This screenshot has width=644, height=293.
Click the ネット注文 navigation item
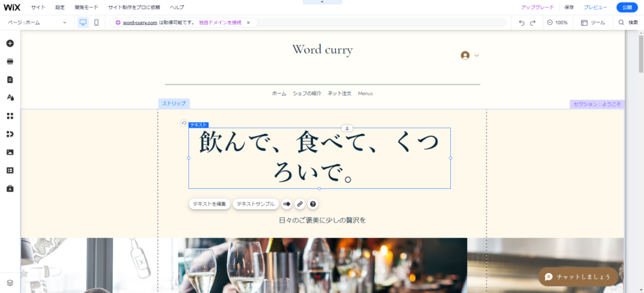(x=339, y=93)
